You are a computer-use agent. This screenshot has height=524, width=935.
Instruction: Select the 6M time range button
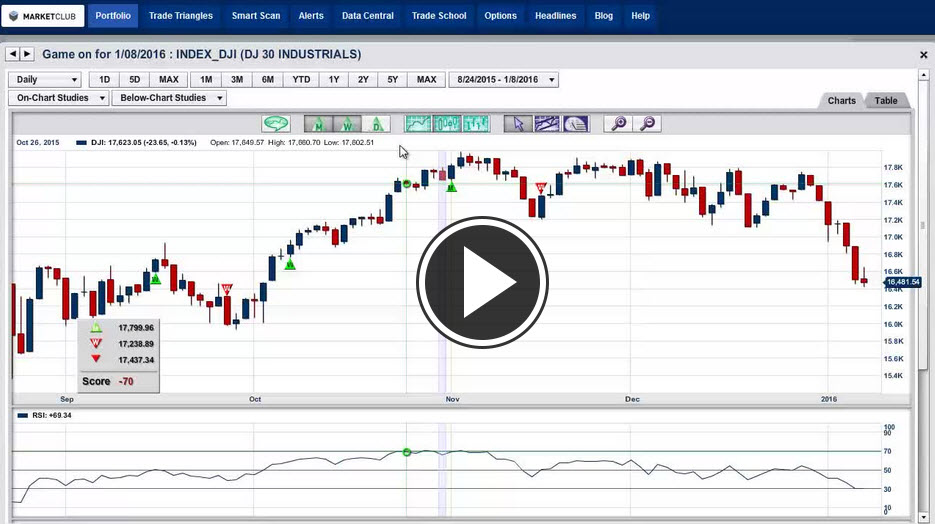(x=268, y=80)
